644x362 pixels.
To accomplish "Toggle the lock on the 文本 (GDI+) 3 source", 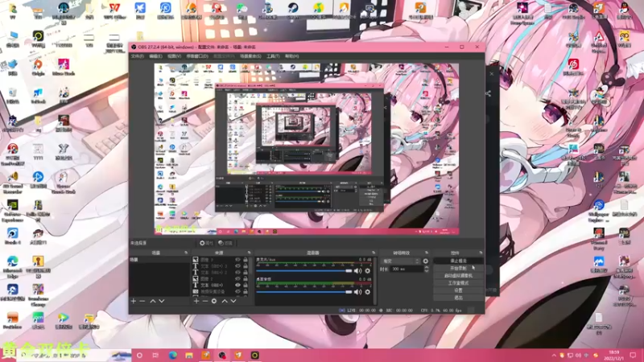I will tap(246, 266).
